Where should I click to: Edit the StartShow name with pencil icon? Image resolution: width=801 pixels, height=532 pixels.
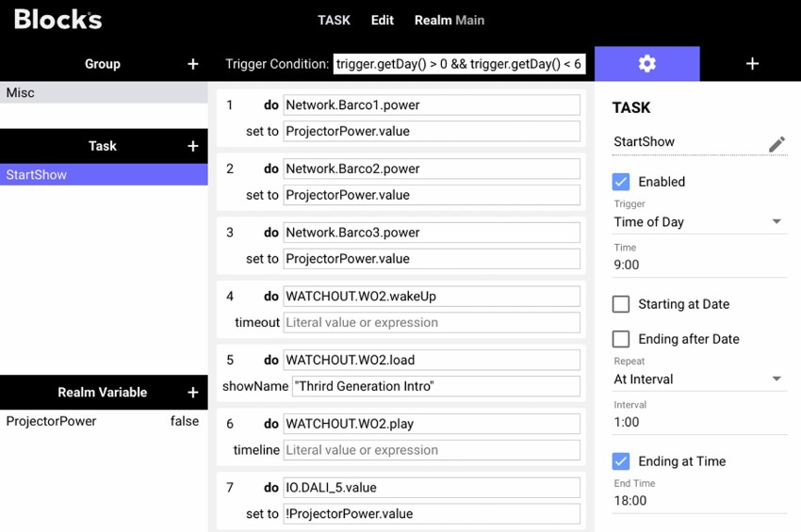point(776,143)
